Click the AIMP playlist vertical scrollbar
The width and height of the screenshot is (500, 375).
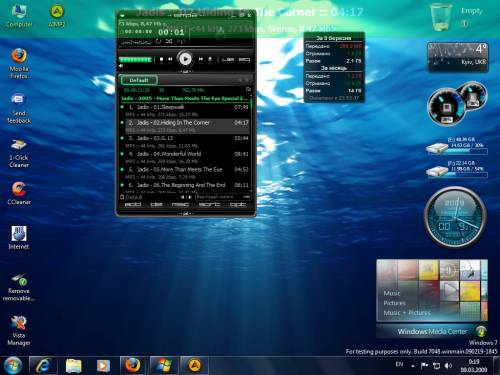click(x=251, y=143)
